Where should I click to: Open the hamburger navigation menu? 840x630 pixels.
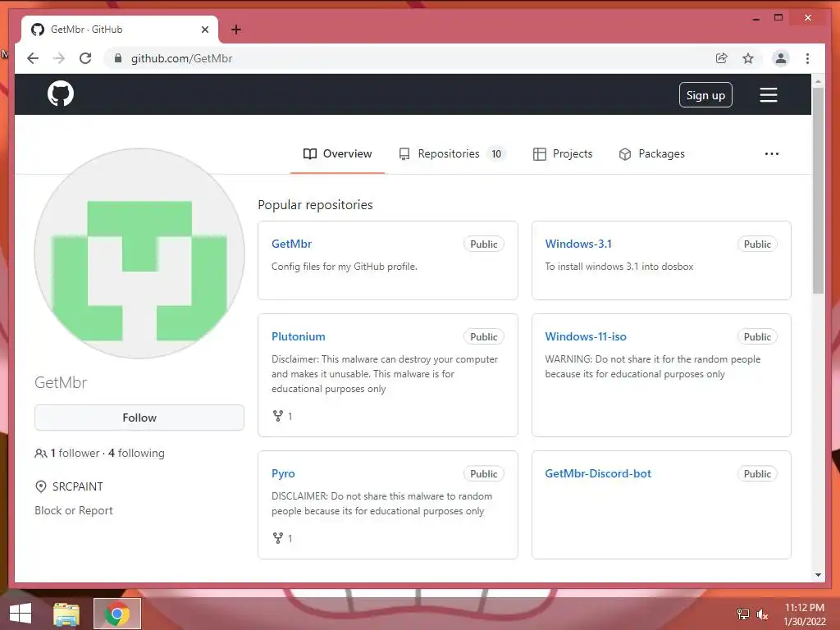point(768,95)
